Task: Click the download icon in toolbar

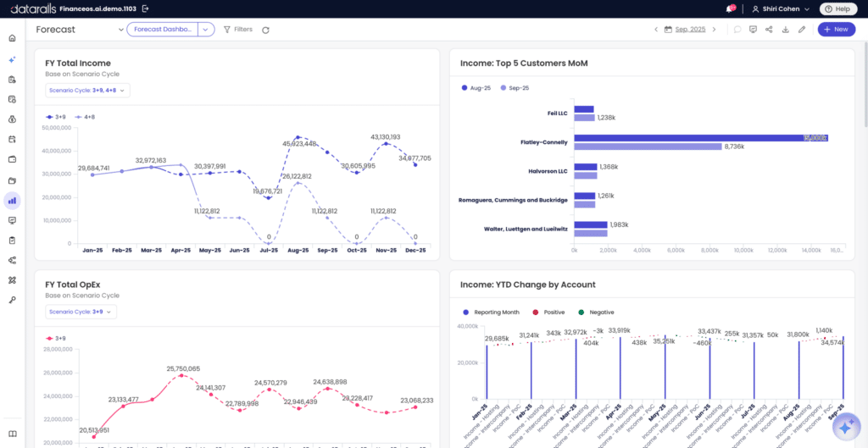Action: [785, 30]
